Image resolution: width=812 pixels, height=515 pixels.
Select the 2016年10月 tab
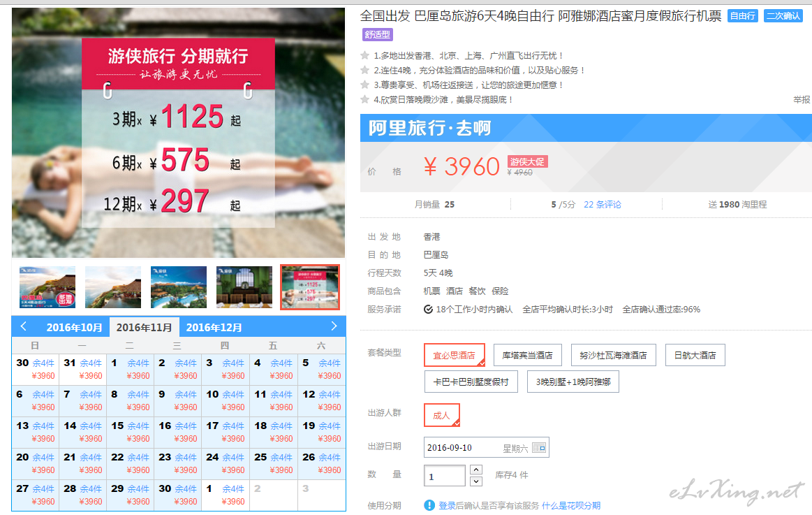pyautogui.click(x=74, y=328)
